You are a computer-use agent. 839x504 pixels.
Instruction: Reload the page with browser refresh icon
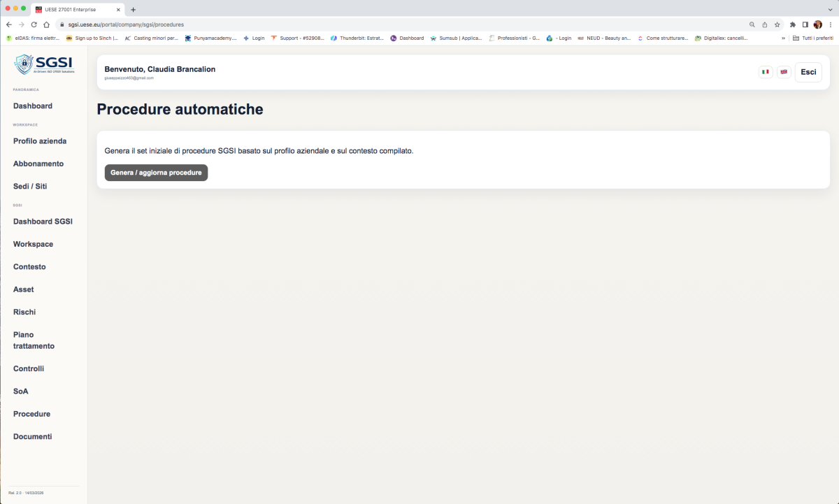(34, 24)
